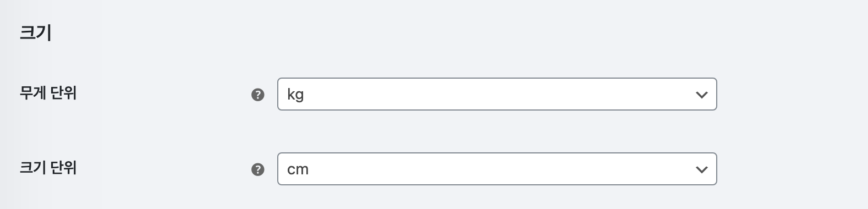Image resolution: width=868 pixels, height=209 pixels.
Task: Focus the select box containing kg
Action: pos(497,94)
